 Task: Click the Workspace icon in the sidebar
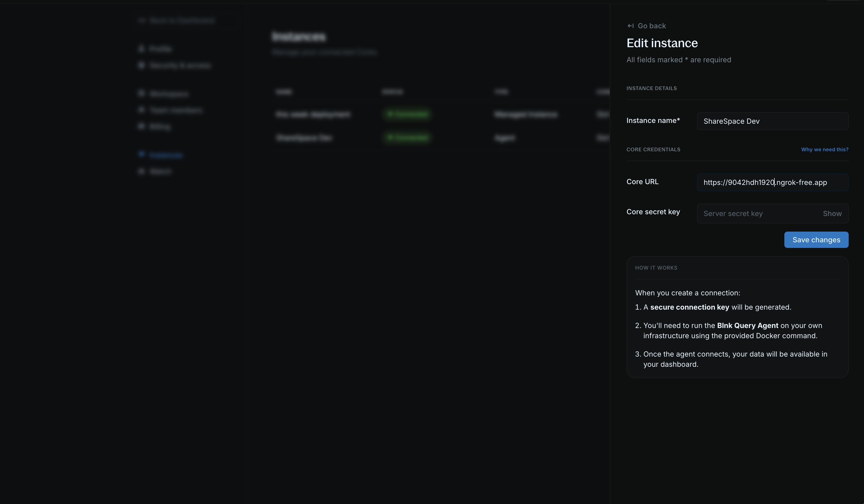coord(142,93)
